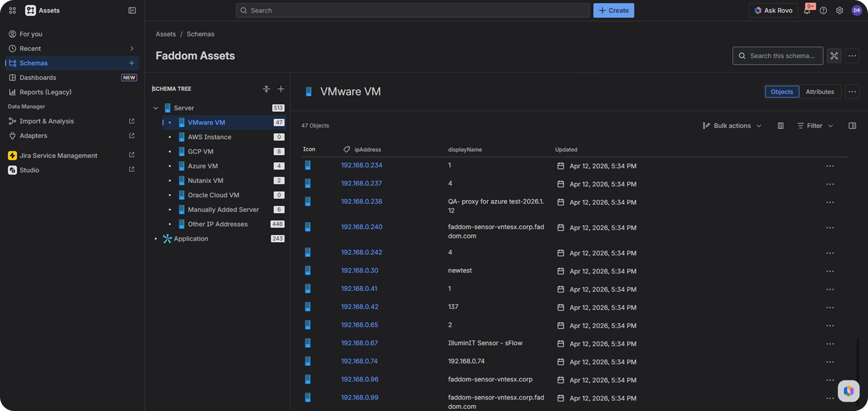Open Reports (Legacy) in the sidebar
This screenshot has width=868, height=411.
point(72,92)
